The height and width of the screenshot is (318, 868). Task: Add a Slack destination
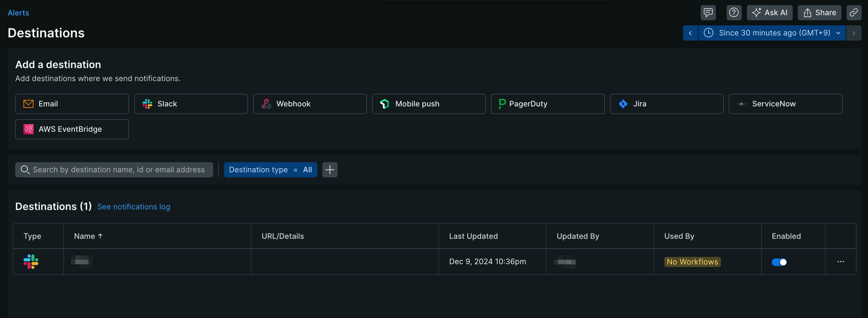191,104
